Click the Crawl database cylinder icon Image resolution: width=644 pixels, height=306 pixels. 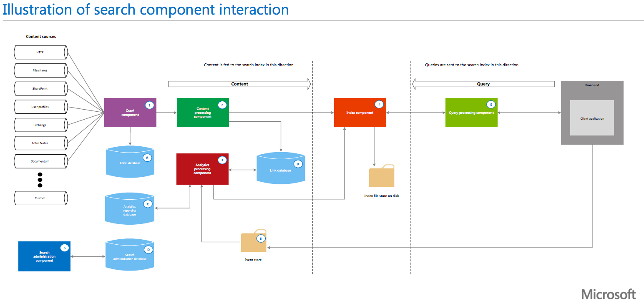(130, 163)
